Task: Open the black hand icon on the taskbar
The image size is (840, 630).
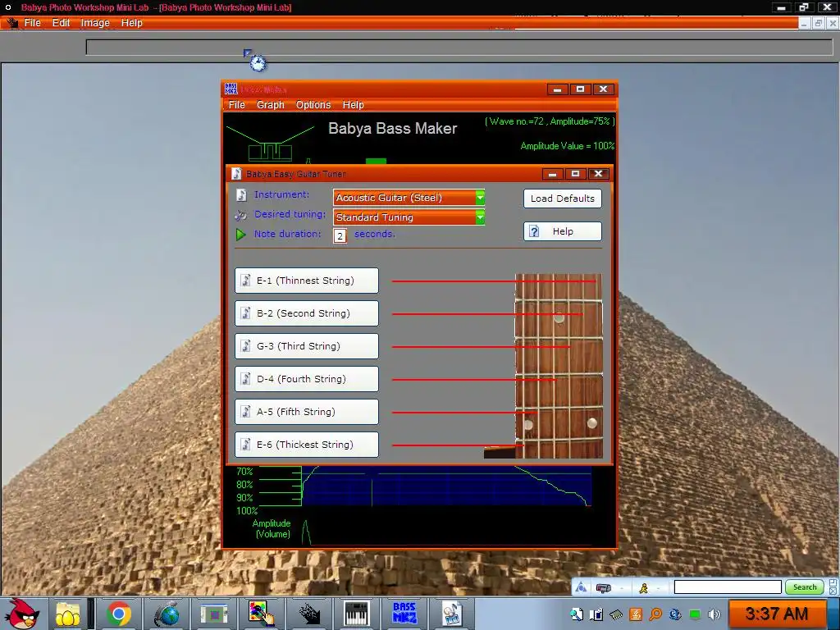Action: [x=309, y=614]
